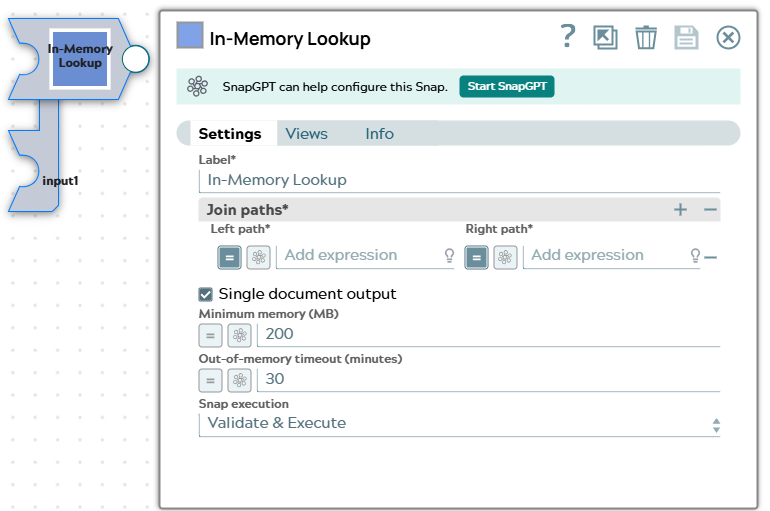Edit Out-of-memory timeout value 30

(489, 379)
